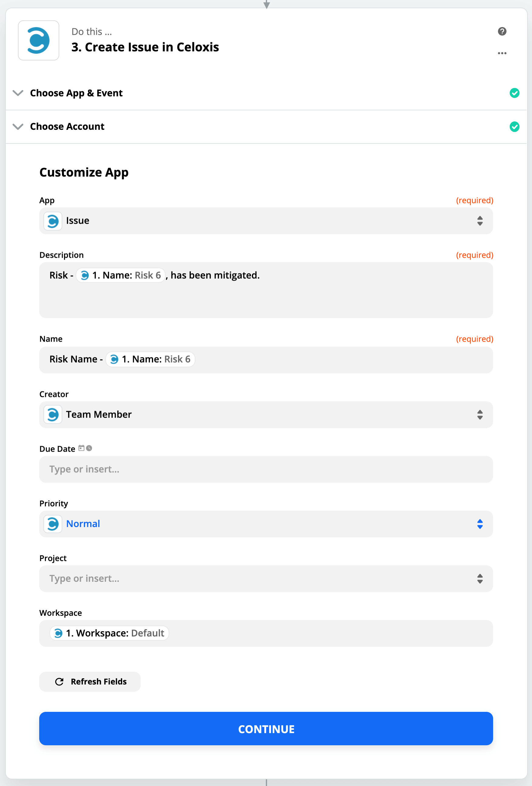This screenshot has height=786, width=532.
Task: Open the help question mark icon
Action: (502, 31)
